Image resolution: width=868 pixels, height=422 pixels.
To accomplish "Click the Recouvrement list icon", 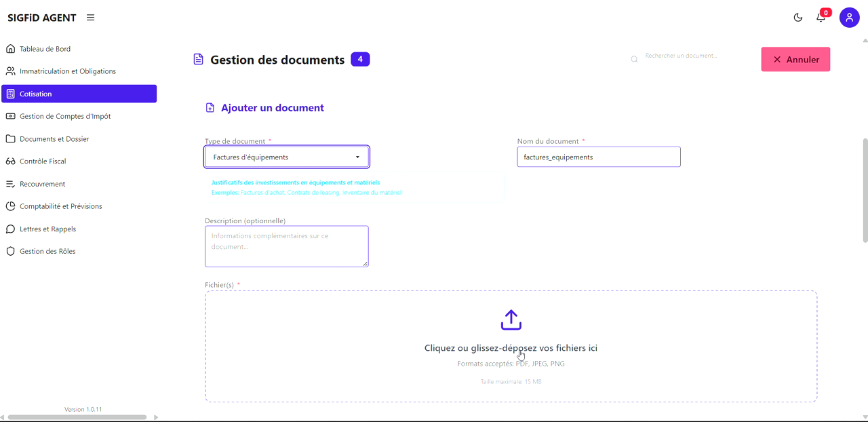I will (x=9, y=183).
